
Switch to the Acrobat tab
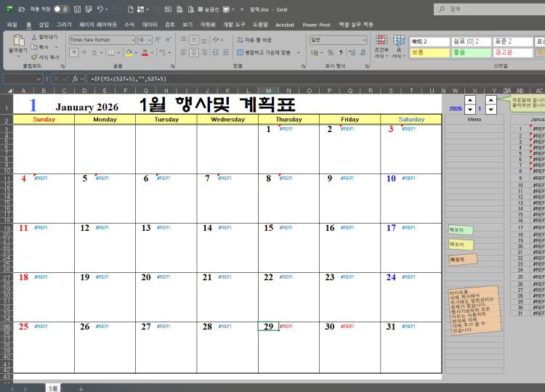(x=285, y=25)
